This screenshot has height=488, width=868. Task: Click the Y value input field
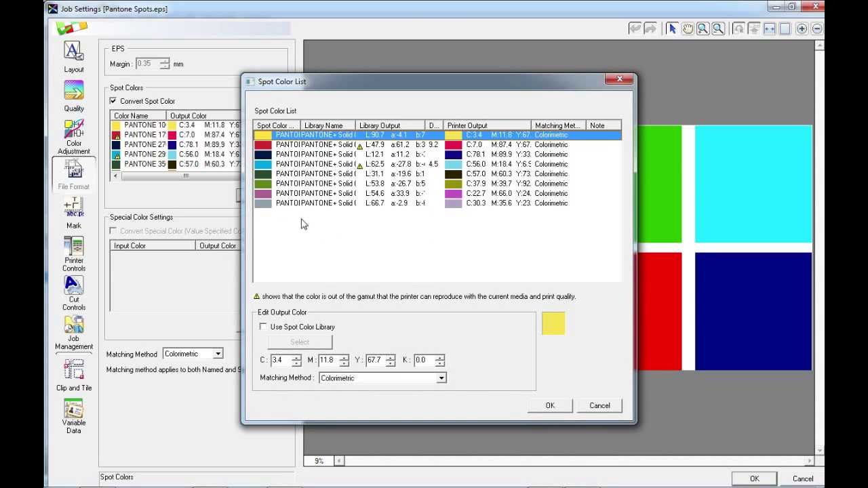click(375, 360)
